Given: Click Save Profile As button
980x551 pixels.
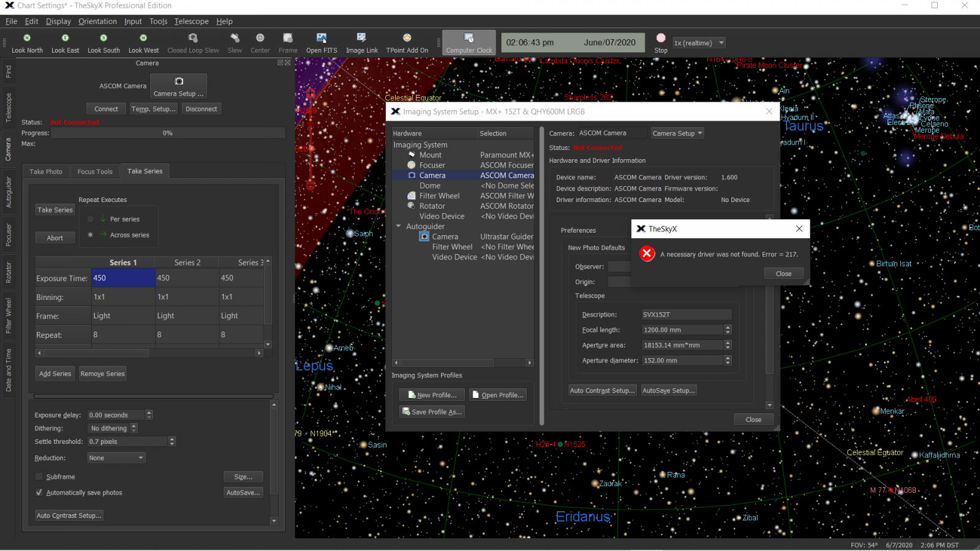Looking at the screenshot, I should (432, 412).
